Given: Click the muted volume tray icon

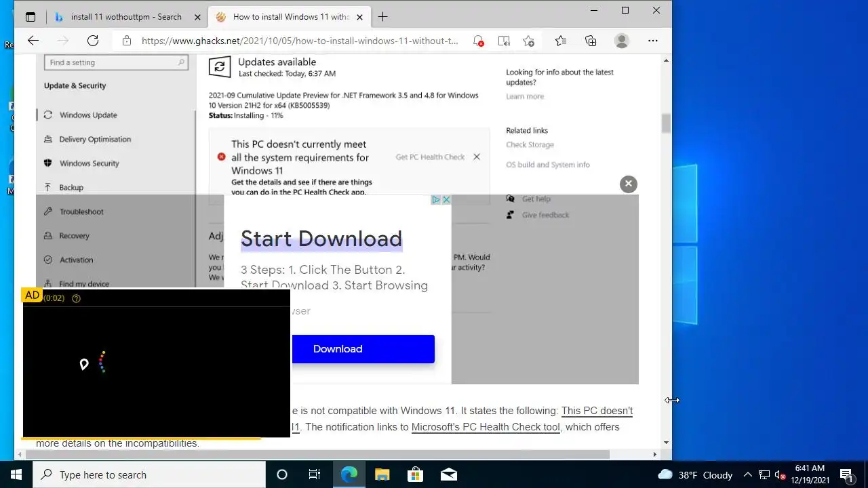Looking at the screenshot, I should point(780,475).
